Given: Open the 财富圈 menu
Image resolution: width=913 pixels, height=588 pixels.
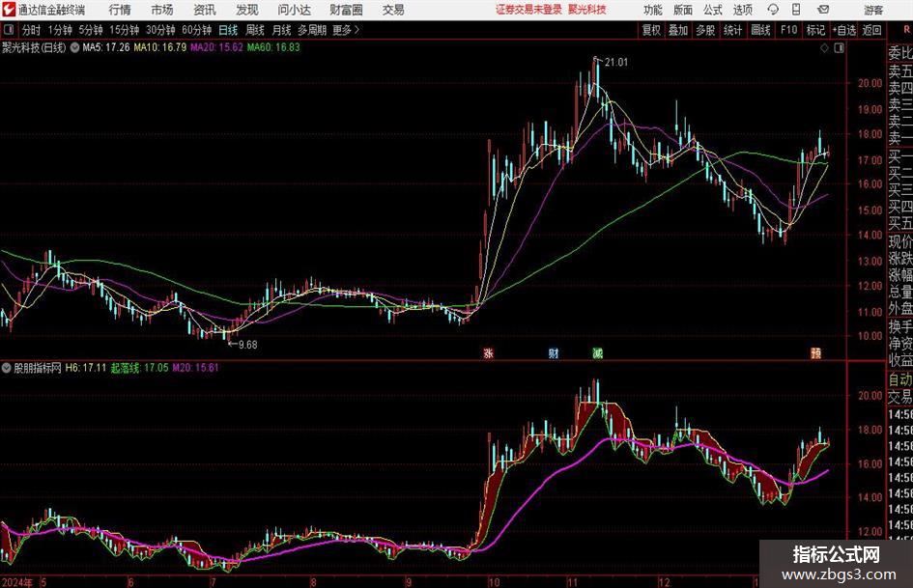Looking at the screenshot, I should pos(346,10).
